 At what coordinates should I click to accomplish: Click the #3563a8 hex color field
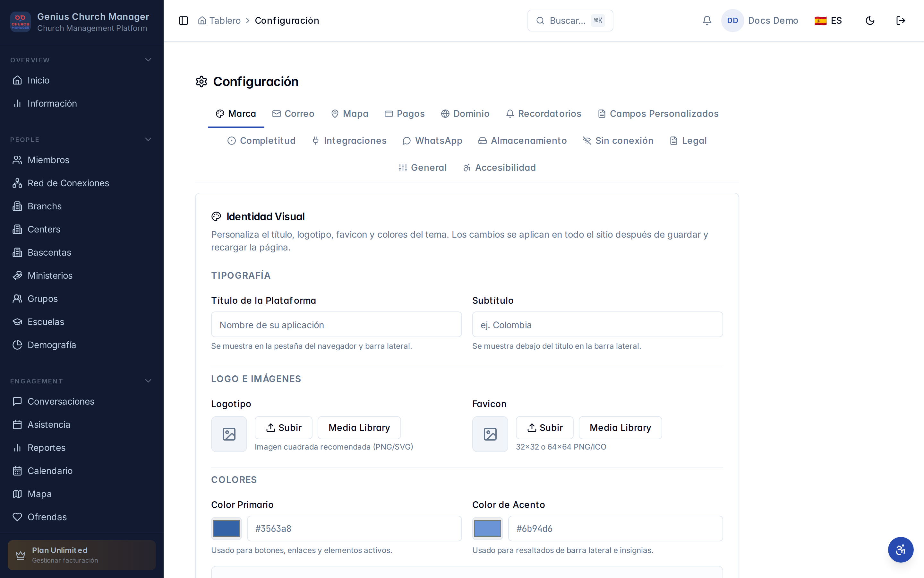354,528
